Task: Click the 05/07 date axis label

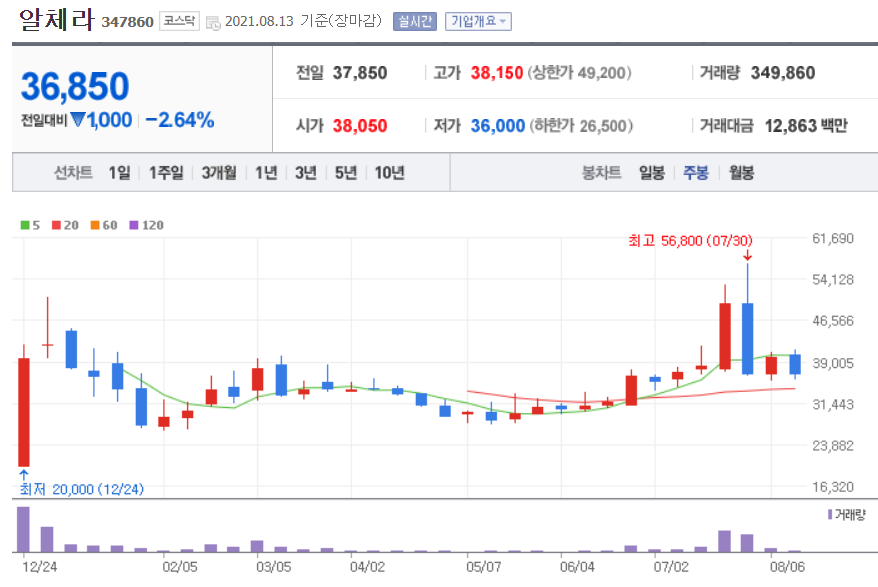Action: [x=484, y=567]
